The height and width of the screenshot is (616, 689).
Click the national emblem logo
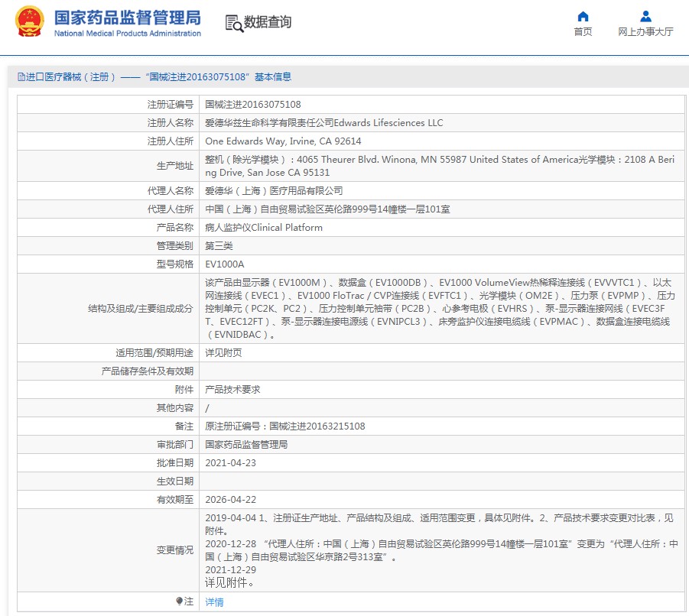tap(29, 21)
